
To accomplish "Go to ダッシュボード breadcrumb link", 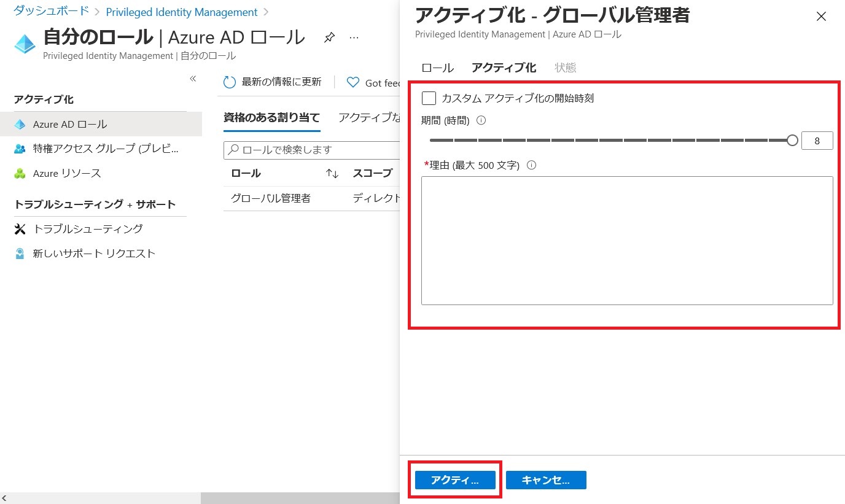I will pyautogui.click(x=52, y=12).
